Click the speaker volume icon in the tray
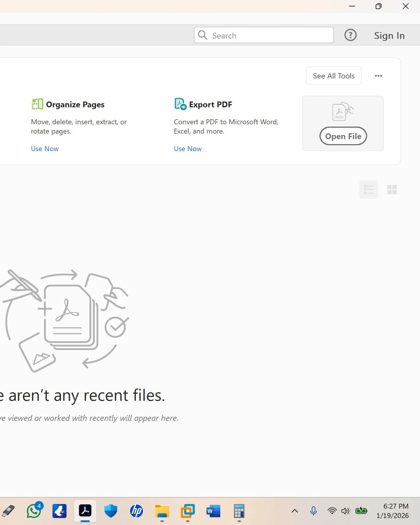 point(346,511)
